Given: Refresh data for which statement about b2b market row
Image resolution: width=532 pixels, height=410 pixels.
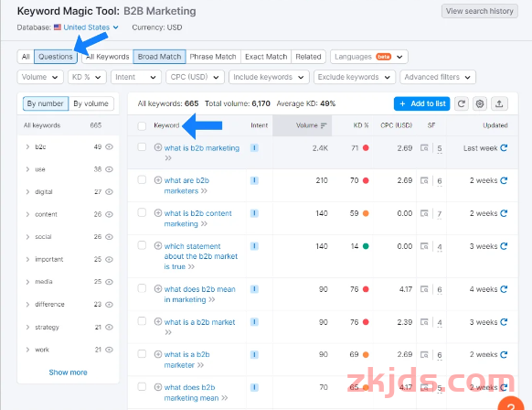Looking at the screenshot, I should [x=504, y=246].
